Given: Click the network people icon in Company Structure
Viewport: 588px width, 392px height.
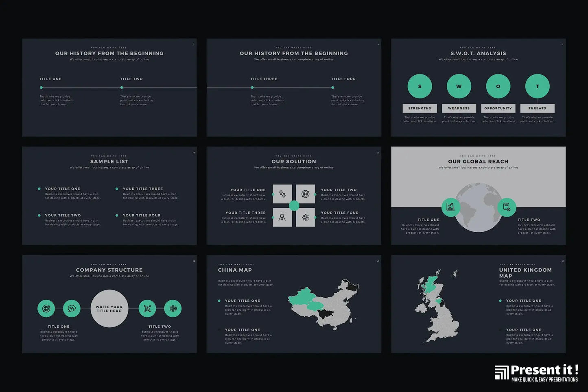Looking at the screenshot, I should click(147, 309).
